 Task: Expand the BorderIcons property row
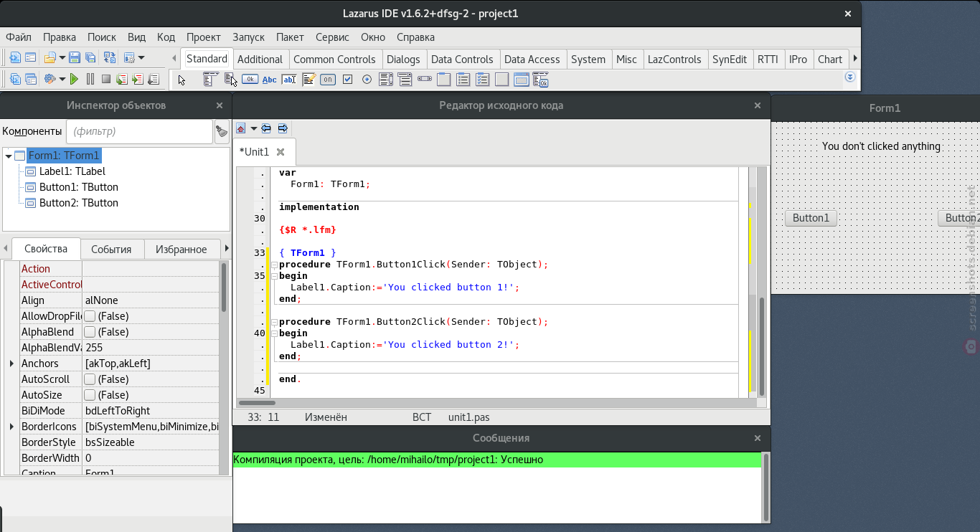click(12, 427)
